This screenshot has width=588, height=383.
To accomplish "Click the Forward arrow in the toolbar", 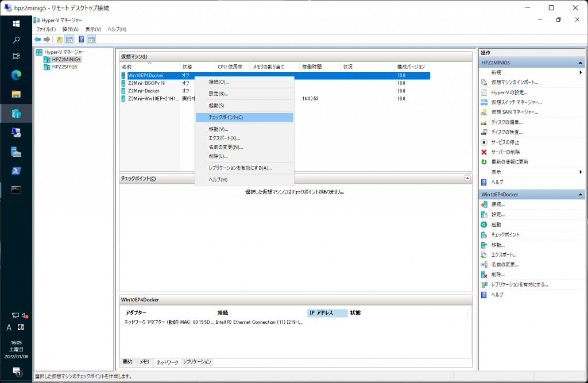I will pyautogui.click(x=47, y=40).
